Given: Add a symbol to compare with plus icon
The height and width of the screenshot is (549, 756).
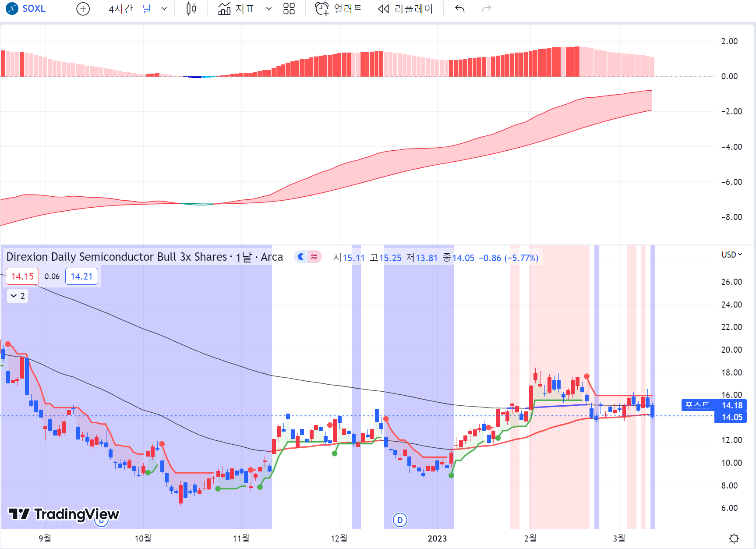Looking at the screenshot, I should 83,9.
